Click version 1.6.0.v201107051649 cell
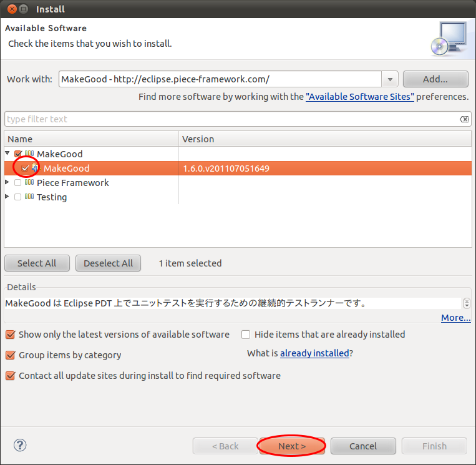476x465 pixels. pos(226,169)
